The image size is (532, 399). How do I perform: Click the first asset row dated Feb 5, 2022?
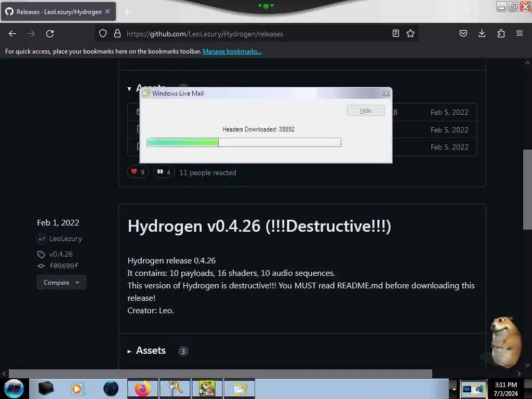[302, 112]
